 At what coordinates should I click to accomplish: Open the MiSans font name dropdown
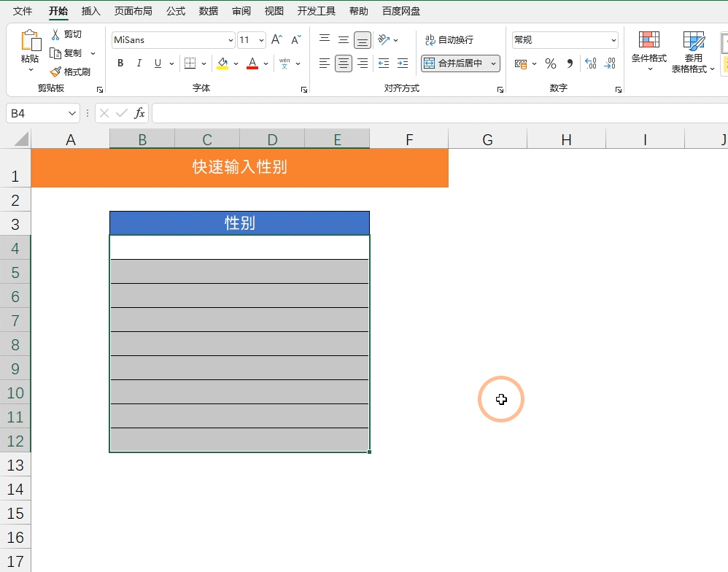pos(231,41)
